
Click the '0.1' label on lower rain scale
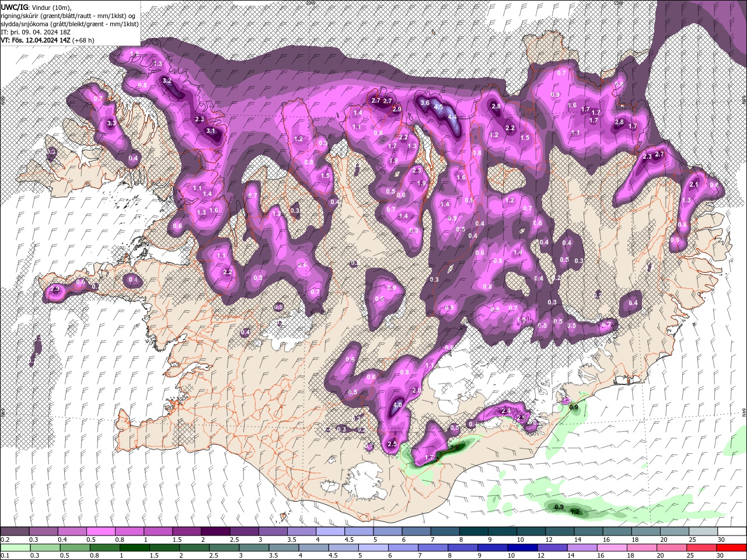[x=5, y=556]
